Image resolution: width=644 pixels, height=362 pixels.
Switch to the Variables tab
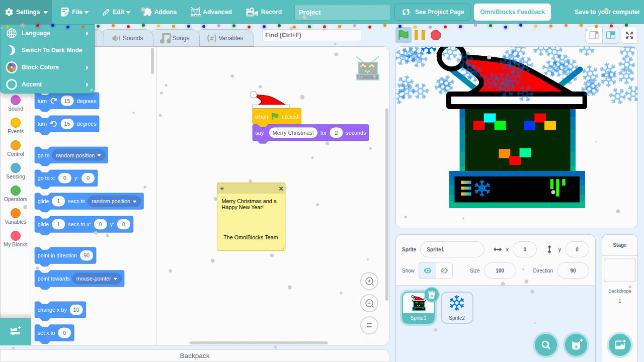point(225,38)
